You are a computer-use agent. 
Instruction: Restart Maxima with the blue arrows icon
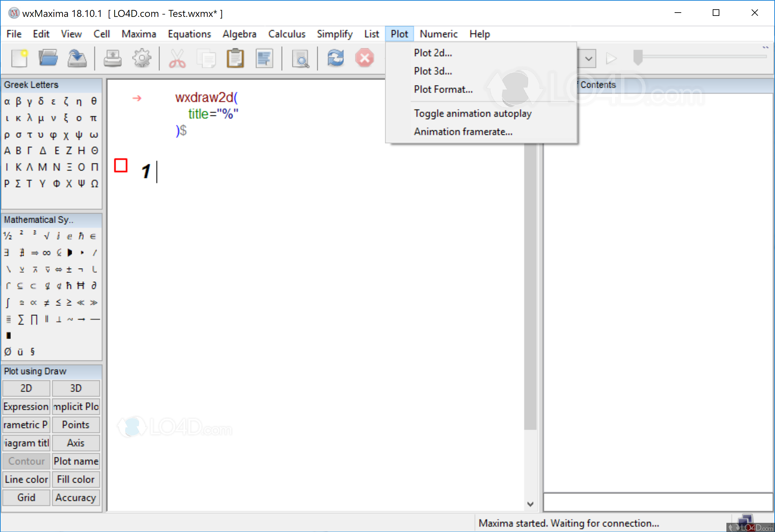[x=336, y=58]
